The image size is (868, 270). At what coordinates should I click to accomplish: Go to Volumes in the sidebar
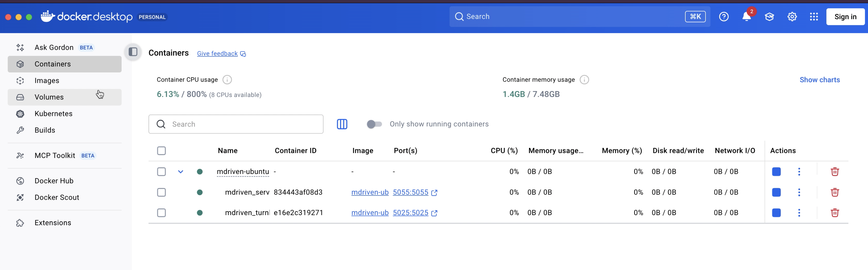tap(49, 97)
